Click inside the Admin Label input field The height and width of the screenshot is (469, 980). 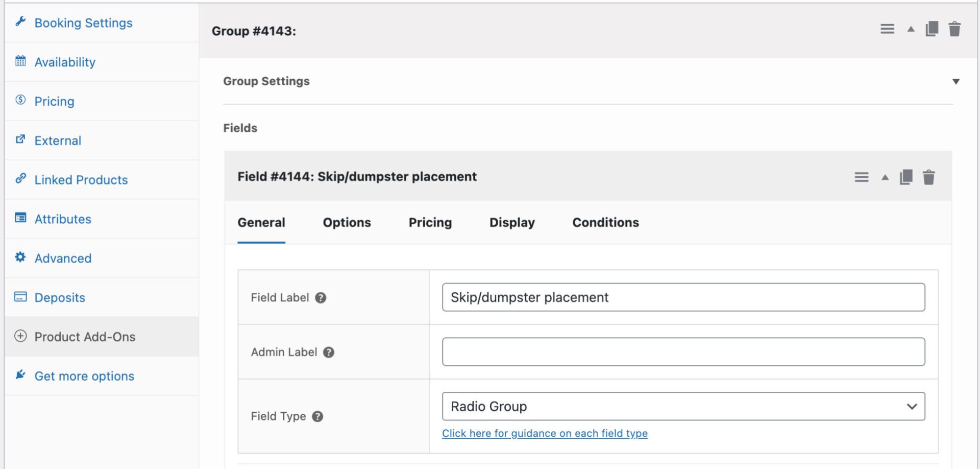coord(684,351)
